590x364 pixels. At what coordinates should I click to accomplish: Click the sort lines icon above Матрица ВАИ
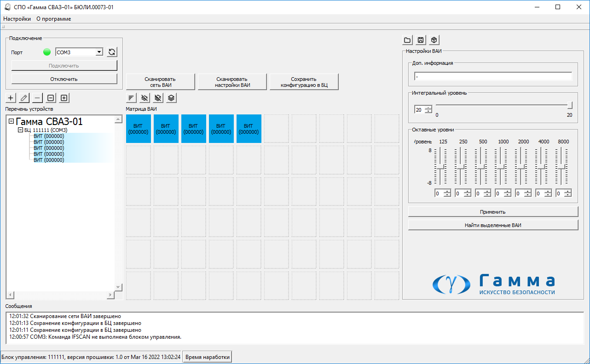tap(132, 98)
